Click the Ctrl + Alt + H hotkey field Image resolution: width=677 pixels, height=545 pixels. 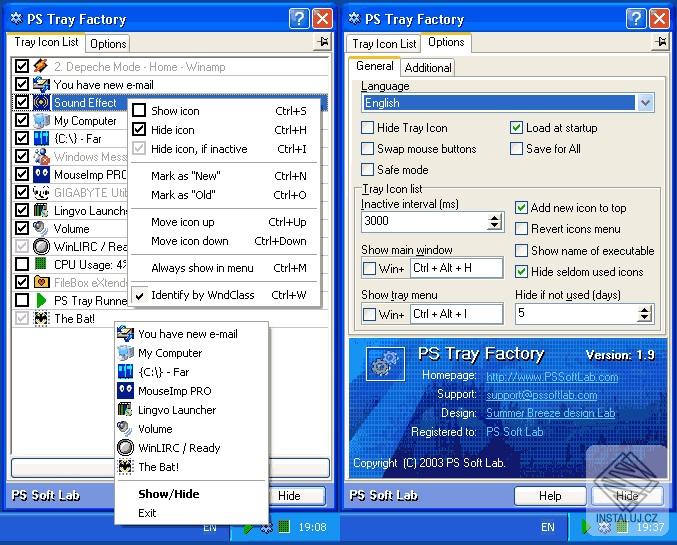[x=456, y=268]
